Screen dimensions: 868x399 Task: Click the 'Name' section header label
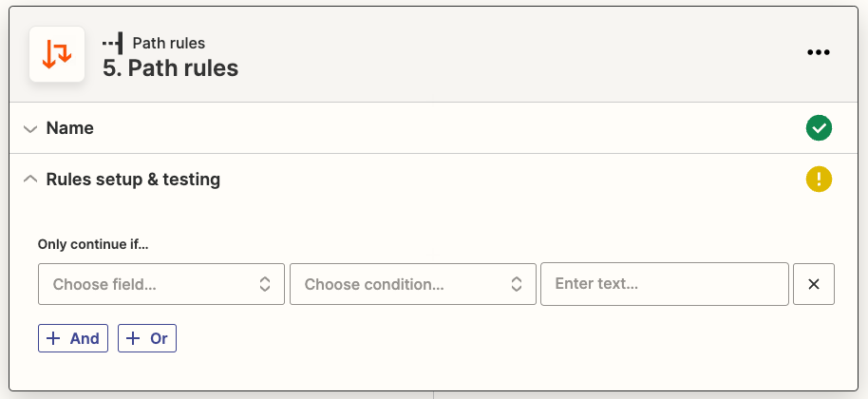[x=70, y=128]
